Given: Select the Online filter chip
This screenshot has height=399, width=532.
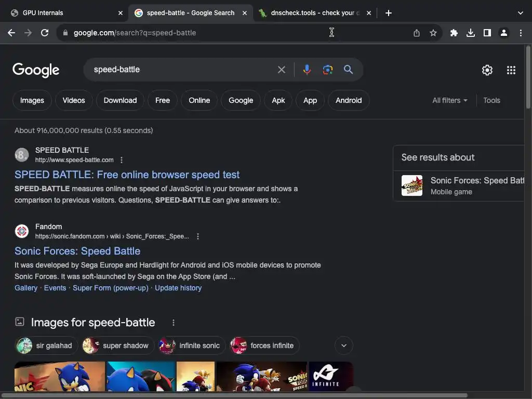Looking at the screenshot, I should point(199,100).
